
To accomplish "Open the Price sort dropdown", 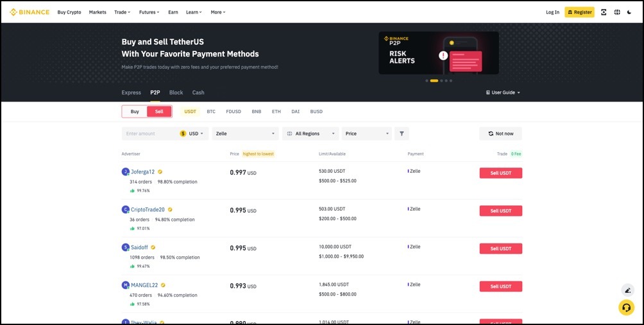I will coord(367,134).
